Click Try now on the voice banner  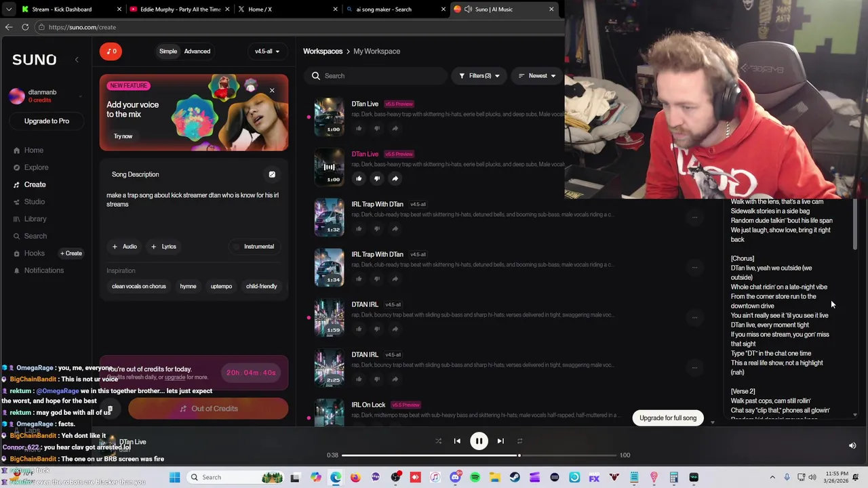(123, 136)
